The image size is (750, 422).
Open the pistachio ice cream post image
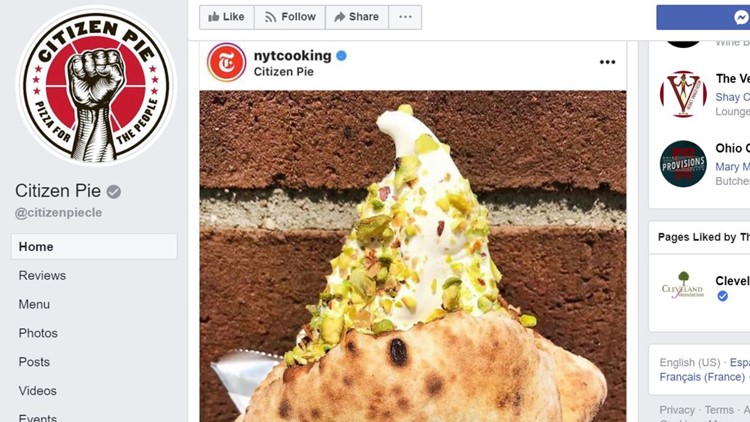click(413, 256)
